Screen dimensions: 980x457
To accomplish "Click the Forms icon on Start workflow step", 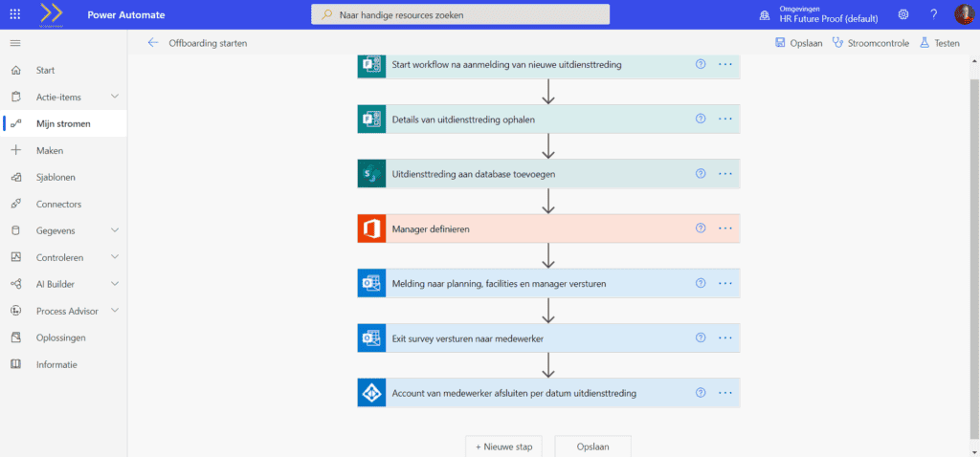I will 372,65.
